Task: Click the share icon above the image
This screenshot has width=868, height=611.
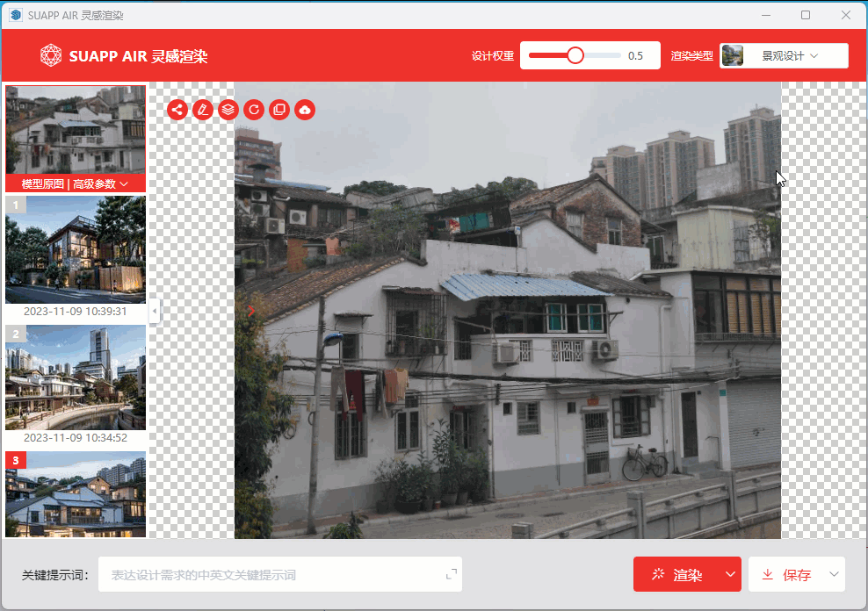Action: [177, 110]
